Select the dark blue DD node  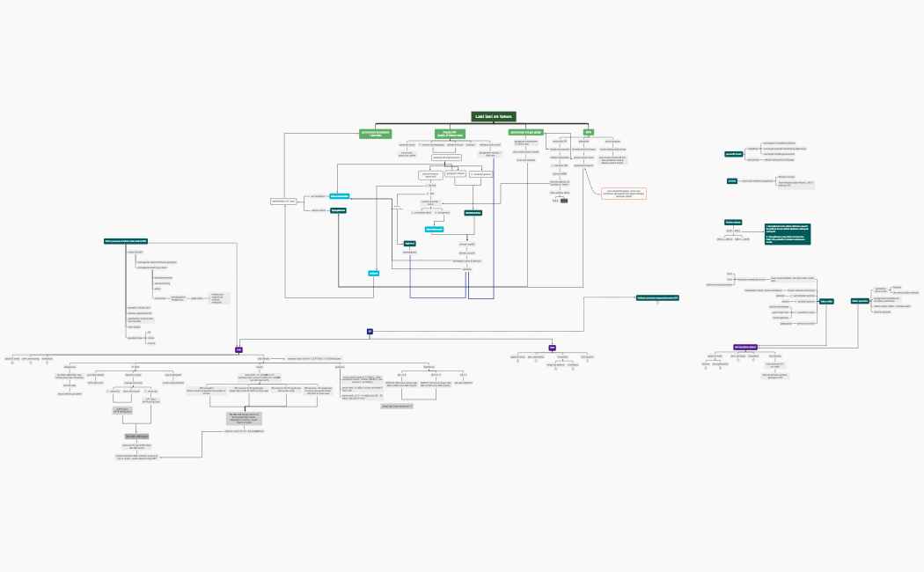[370, 332]
